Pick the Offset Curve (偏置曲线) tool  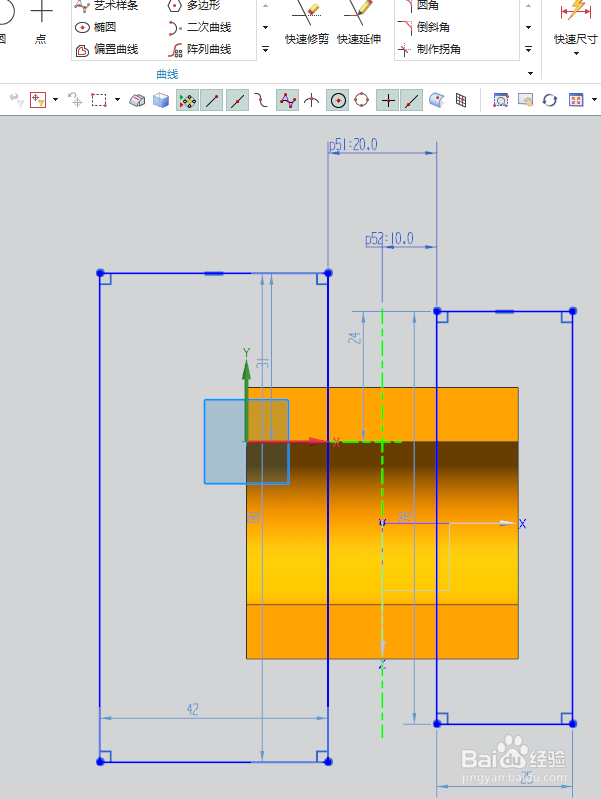107,49
